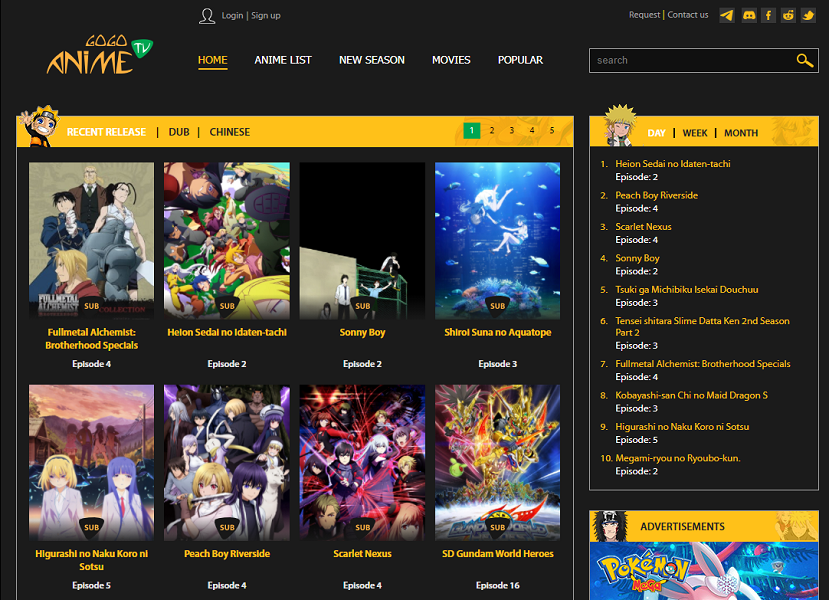Open the Telegram social icon

727,15
